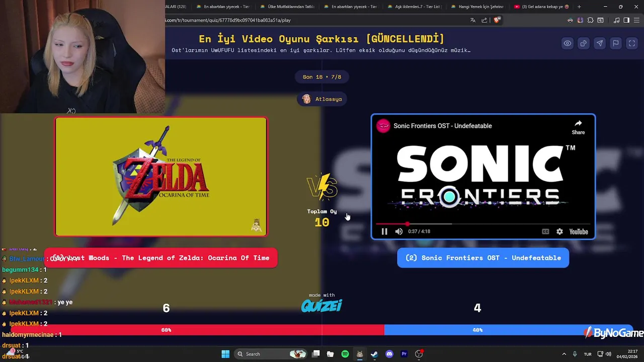This screenshot has height=362, width=644.
Task: Click the video title Sonic Frontiers OST - Undefeatable
Action: (x=443, y=126)
